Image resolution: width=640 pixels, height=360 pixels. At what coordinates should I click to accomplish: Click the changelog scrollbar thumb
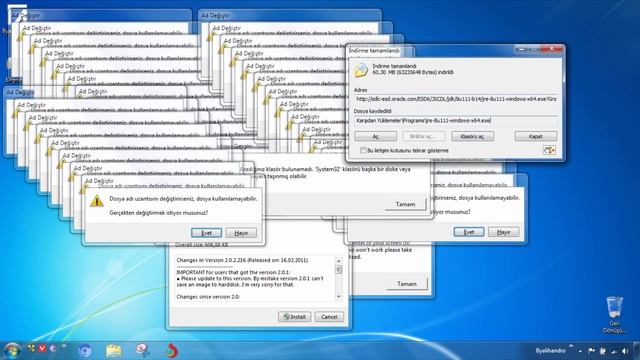(x=338, y=269)
